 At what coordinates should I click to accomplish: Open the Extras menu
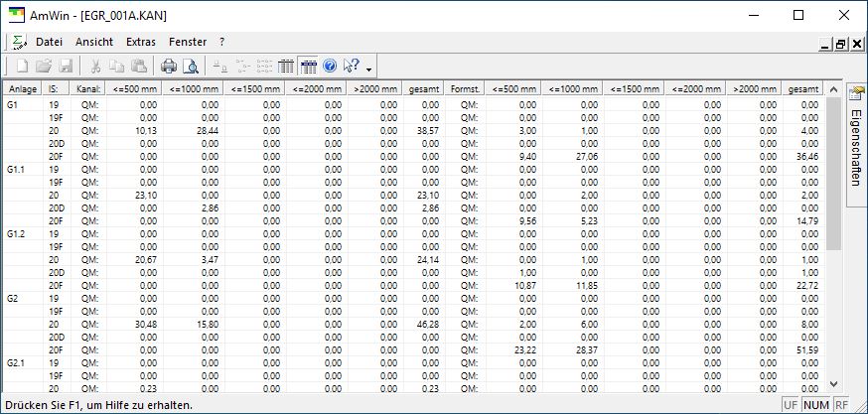(x=141, y=42)
